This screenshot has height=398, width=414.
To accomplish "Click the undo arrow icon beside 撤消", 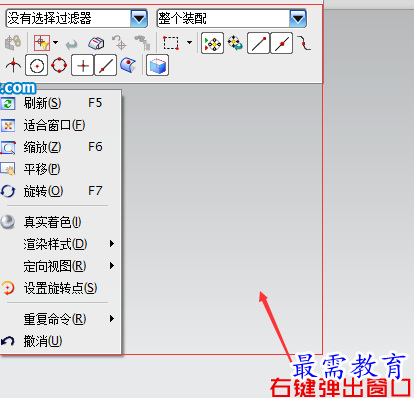I will 8,341.
